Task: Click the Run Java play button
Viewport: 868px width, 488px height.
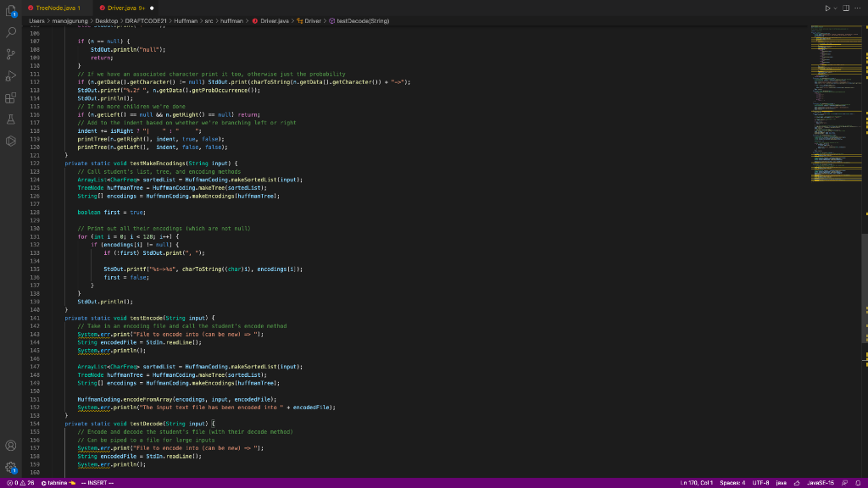Action: pos(827,8)
